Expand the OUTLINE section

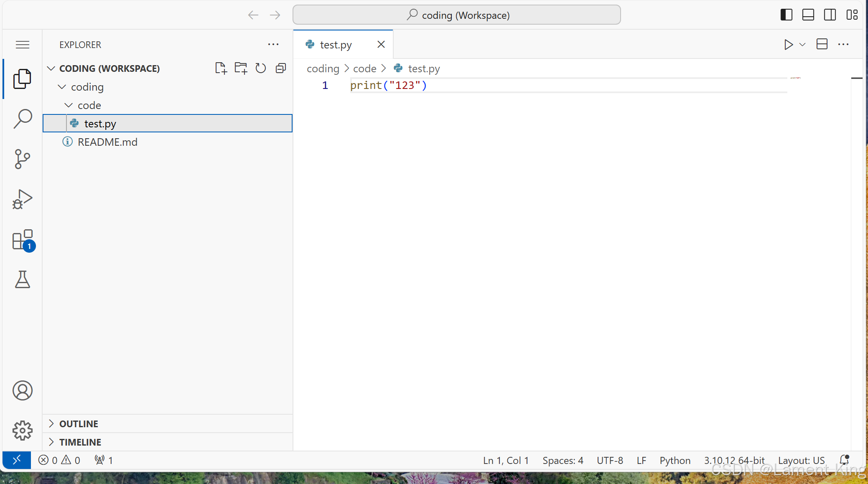click(79, 423)
